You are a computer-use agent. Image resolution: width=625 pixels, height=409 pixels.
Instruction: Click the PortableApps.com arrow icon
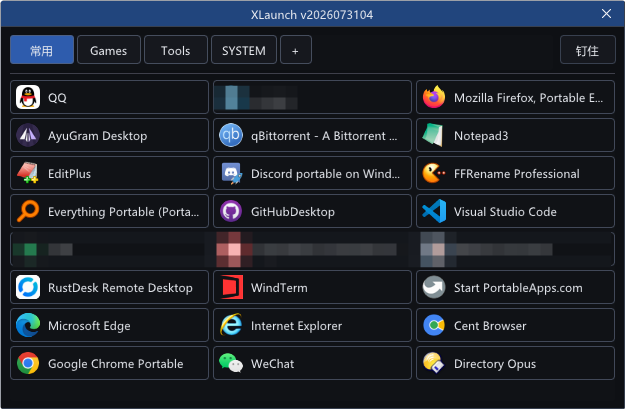(434, 287)
